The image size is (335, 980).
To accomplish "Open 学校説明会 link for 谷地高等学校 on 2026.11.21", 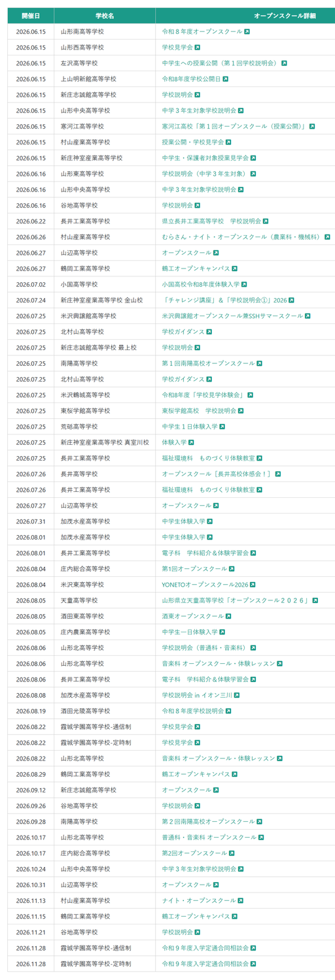I will click(x=177, y=932).
